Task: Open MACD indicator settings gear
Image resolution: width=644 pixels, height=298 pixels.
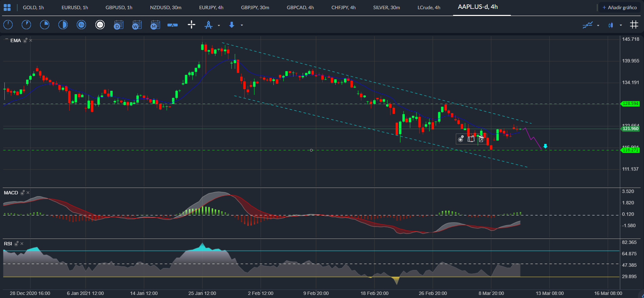Action: pyautogui.click(x=22, y=193)
